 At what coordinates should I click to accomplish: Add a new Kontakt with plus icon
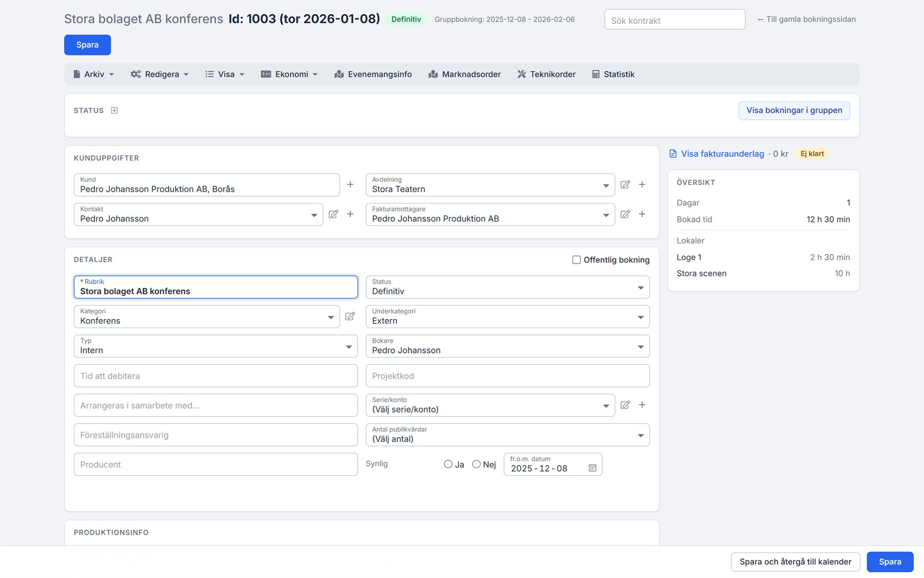[350, 214]
